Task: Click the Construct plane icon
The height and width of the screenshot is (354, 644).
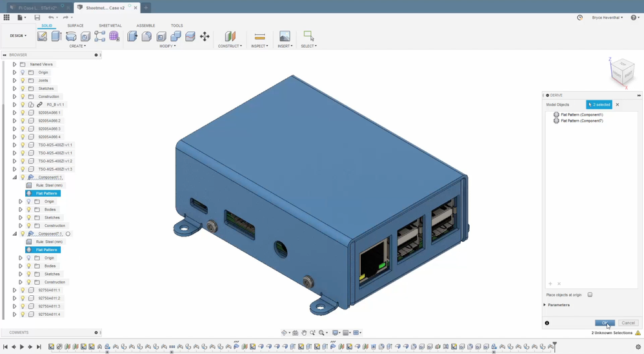Action: pos(230,36)
